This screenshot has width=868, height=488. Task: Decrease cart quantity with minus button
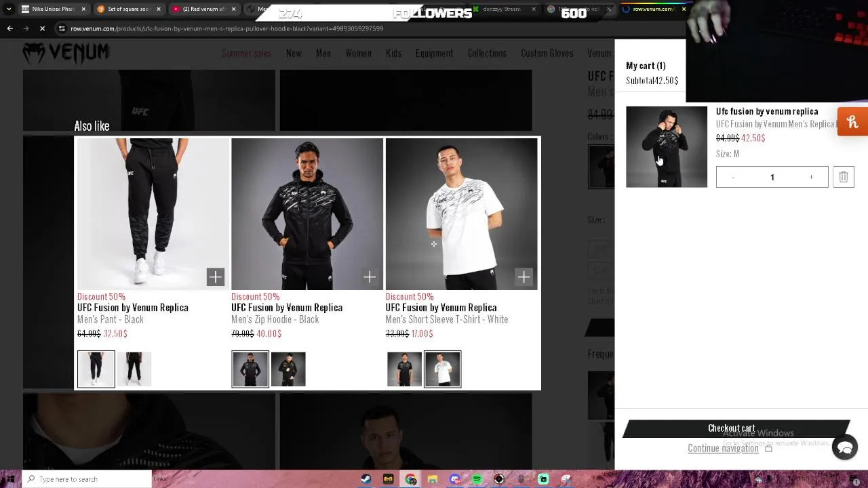tap(733, 178)
